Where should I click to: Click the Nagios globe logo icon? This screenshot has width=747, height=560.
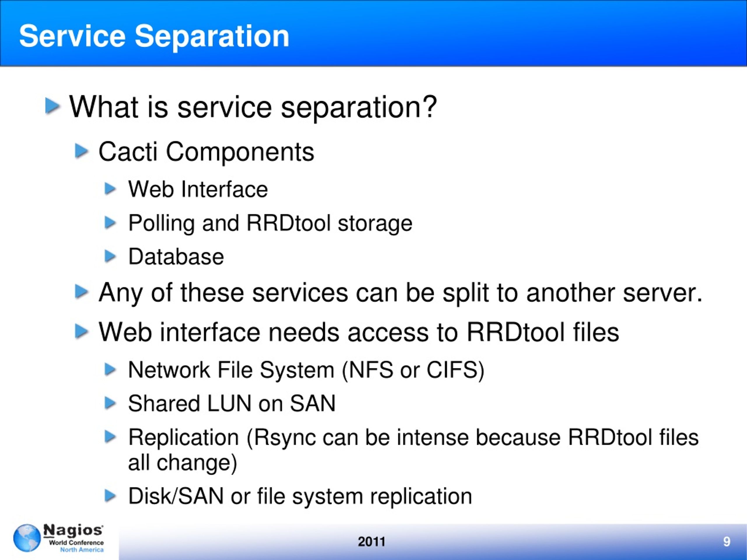click(27, 538)
